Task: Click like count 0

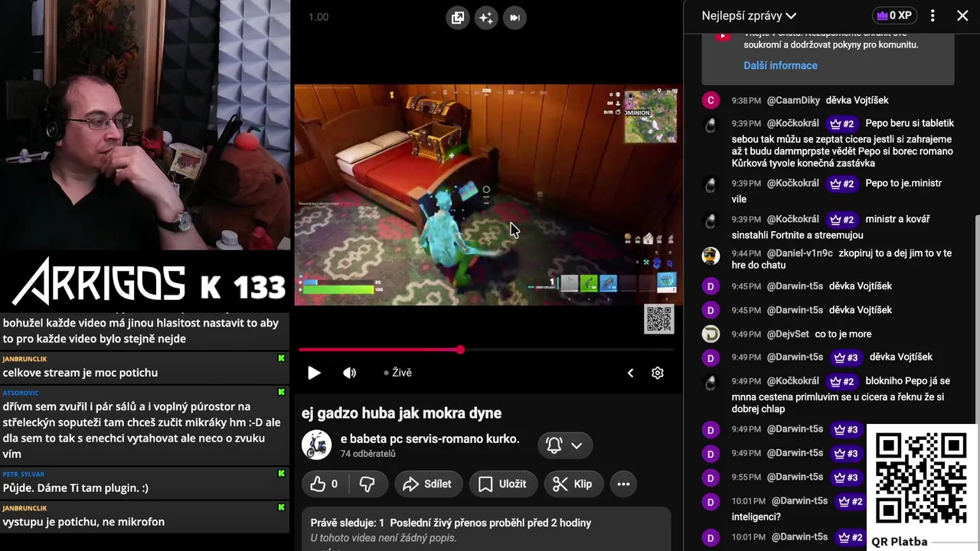Action: 335,484
